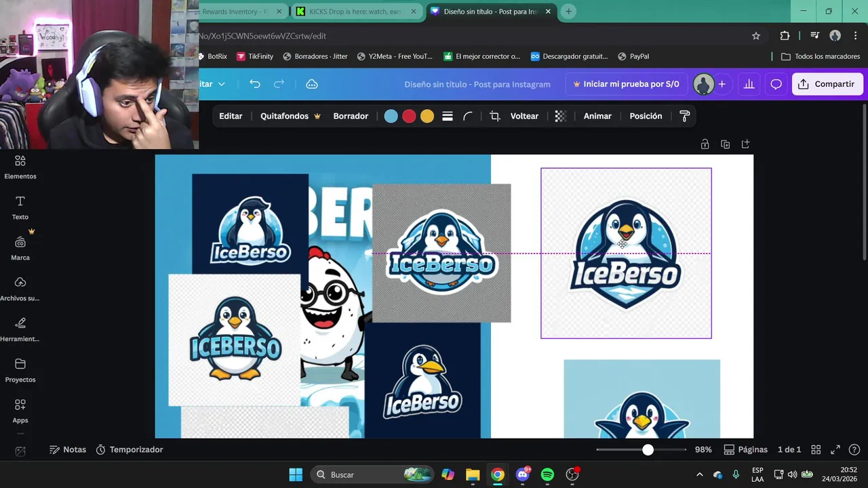Viewport: 868px width, 488px height.
Task: Open the Herramientas tools panel
Action: [x=20, y=330]
